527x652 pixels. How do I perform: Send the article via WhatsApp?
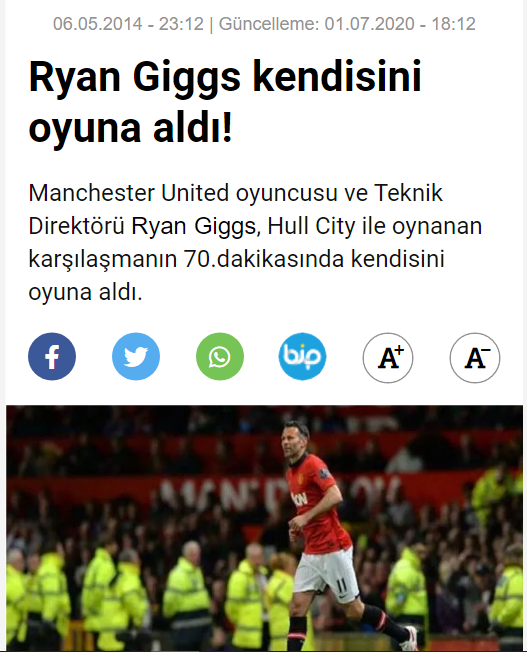pyautogui.click(x=220, y=356)
